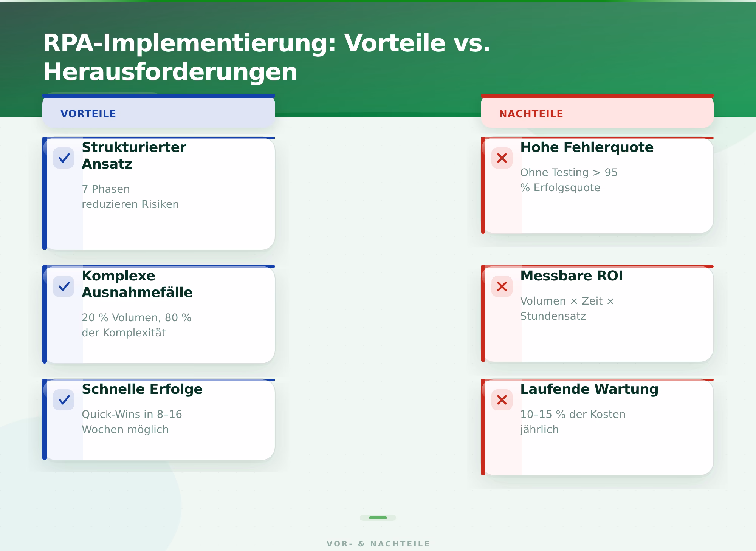
Task: Click the slide title RPA-Implementierung: Vorteile vs. Herausforderungen
Action: [x=266, y=57]
